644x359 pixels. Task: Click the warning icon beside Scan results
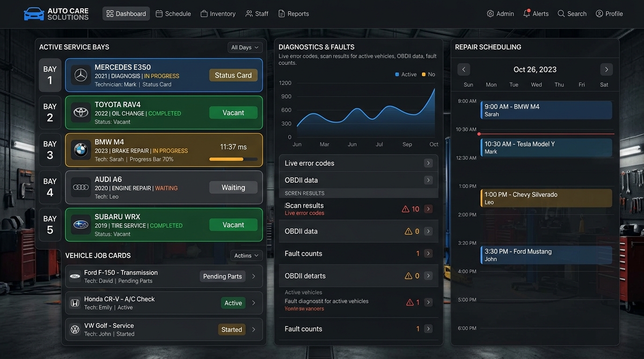(405, 209)
